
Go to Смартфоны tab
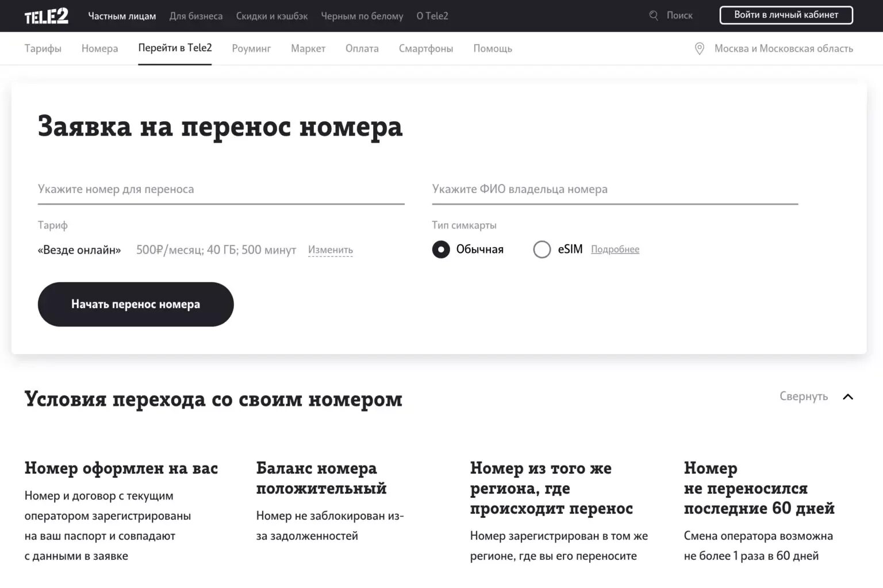click(x=426, y=49)
